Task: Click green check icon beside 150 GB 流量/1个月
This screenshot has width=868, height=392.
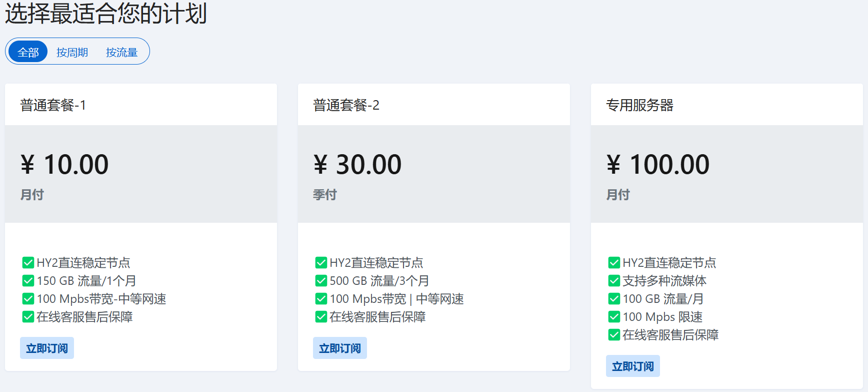Action: coord(28,280)
